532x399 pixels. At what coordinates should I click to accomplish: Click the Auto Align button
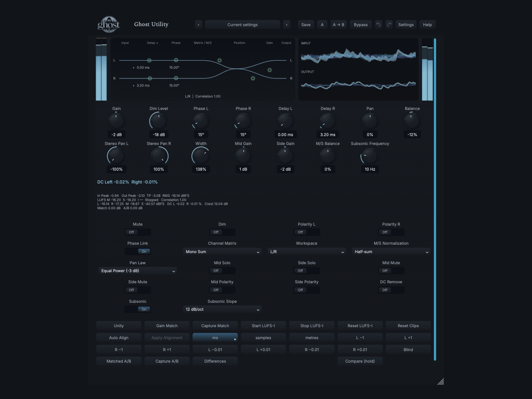point(119,338)
